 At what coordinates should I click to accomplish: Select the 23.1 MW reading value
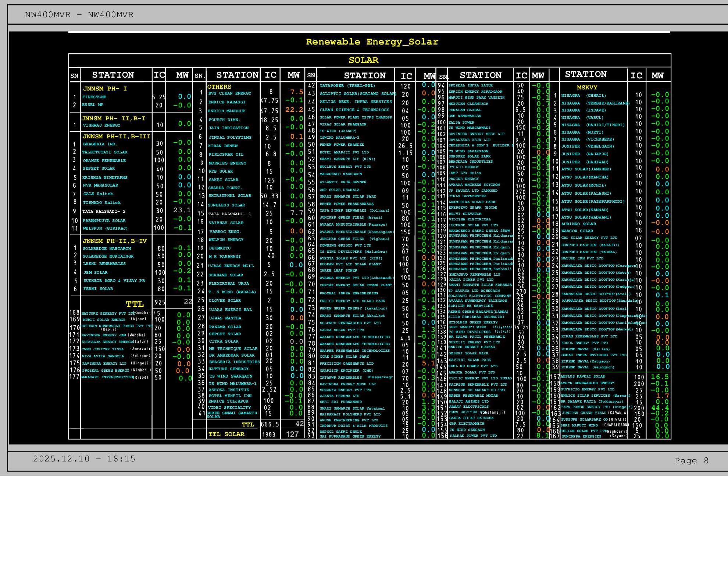point(182,210)
